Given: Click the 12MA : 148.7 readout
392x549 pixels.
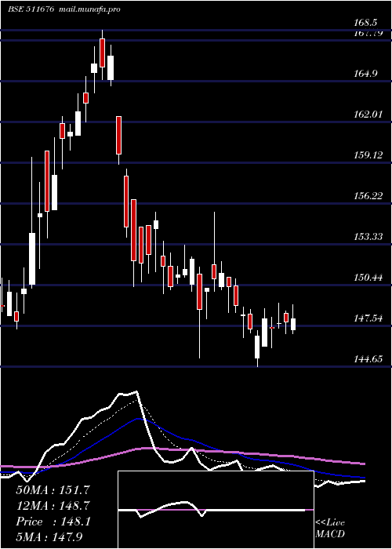Looking at the screenshot, I should (x=53, y=506).
